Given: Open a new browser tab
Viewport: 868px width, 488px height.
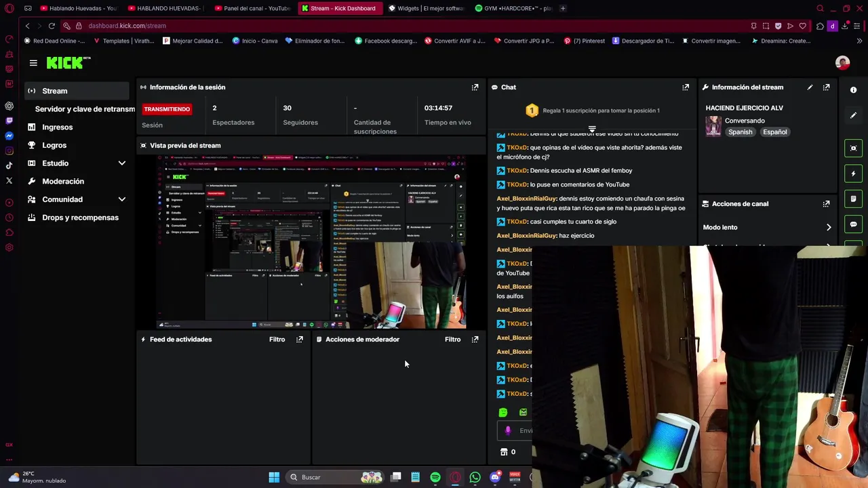Looking at the screenshot, I should pos(563,8).
